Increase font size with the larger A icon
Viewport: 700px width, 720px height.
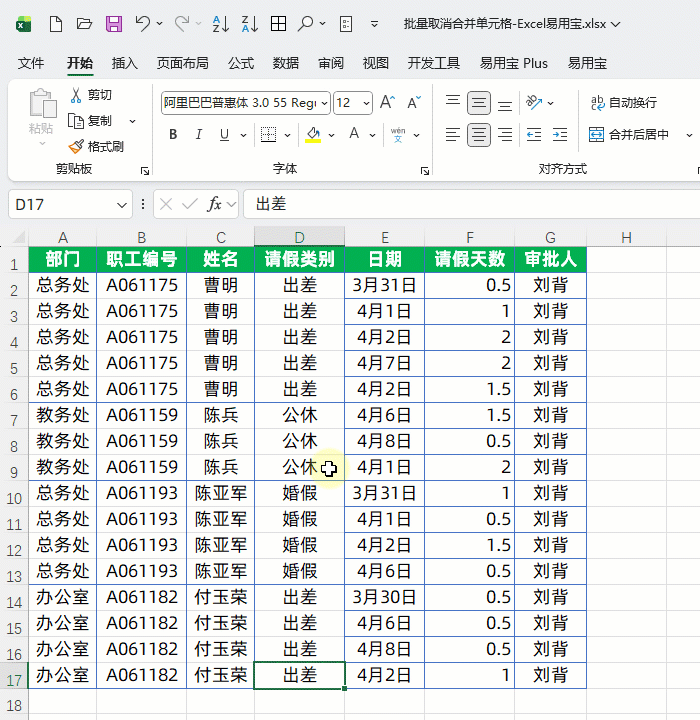coord(388,102)
